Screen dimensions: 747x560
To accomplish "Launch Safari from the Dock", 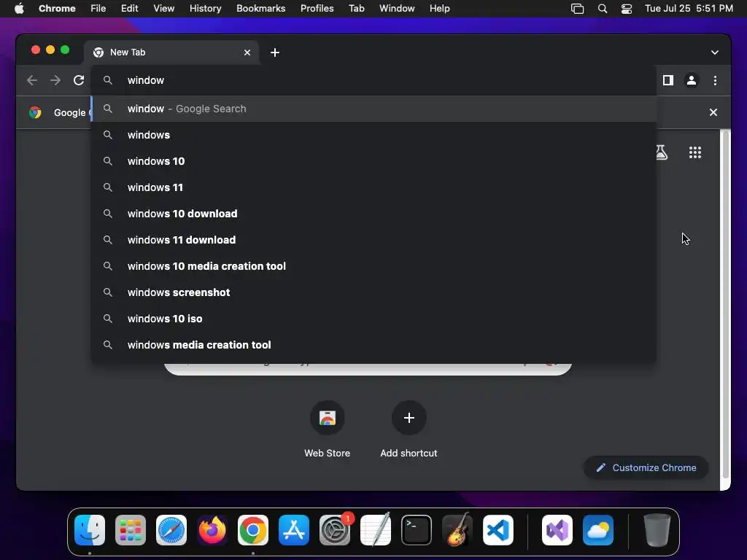I will (171, 530).
